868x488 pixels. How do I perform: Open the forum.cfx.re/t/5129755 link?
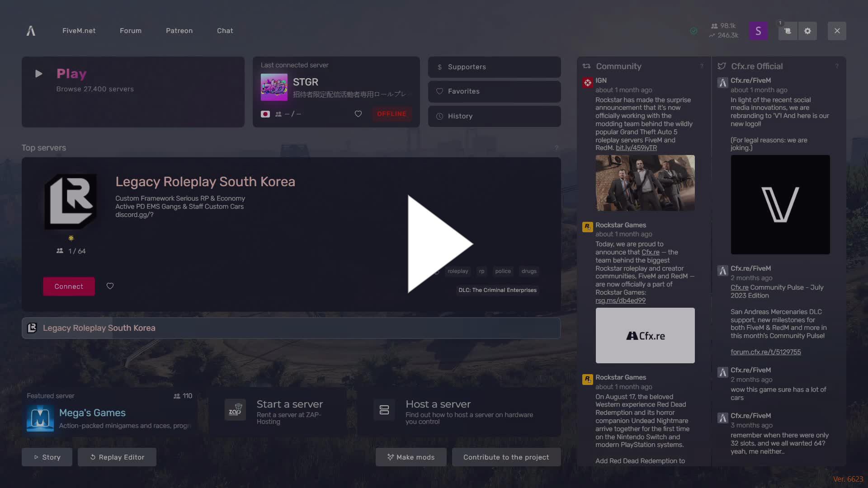(765, 352)
